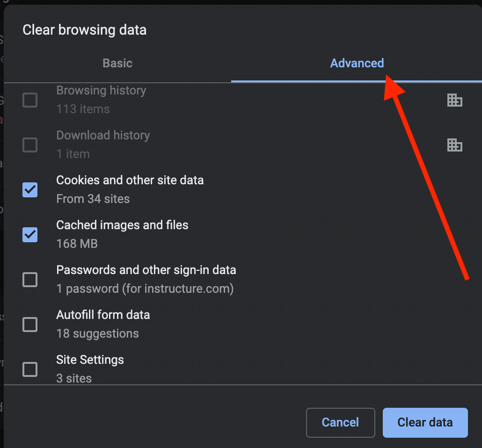Switch to the Basic tab
This screenshot has height=448, width=482.
[117, 63]
